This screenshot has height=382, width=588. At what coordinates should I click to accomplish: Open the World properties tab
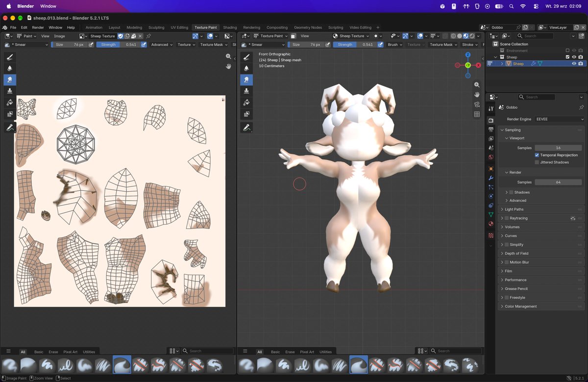coord(491,157)
